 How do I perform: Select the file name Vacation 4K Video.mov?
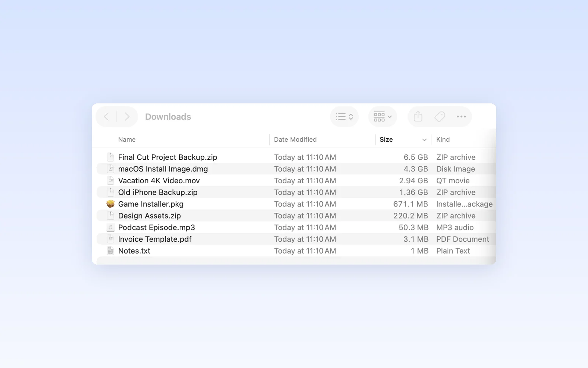[x=159, y=181]
